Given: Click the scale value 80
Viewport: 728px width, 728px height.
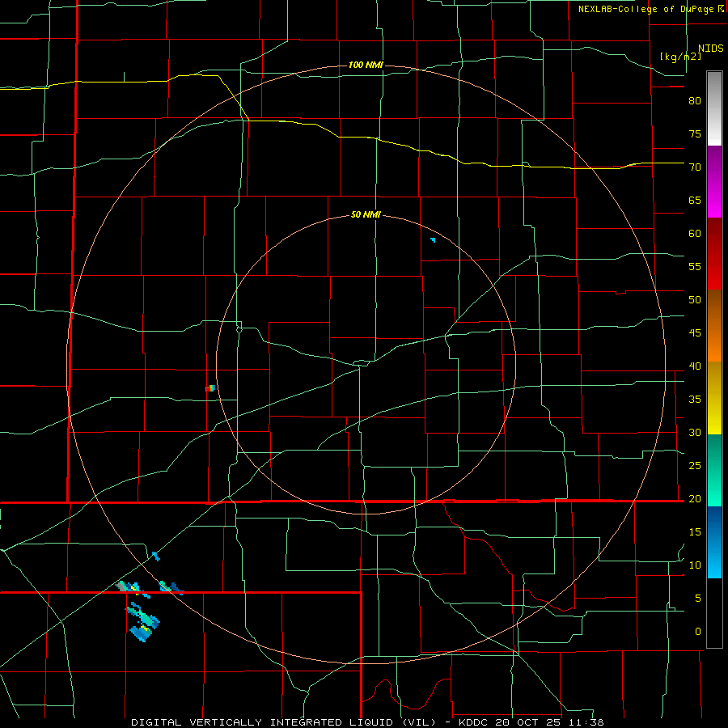Looking at the screenshot, I should (x=695, y=101).
